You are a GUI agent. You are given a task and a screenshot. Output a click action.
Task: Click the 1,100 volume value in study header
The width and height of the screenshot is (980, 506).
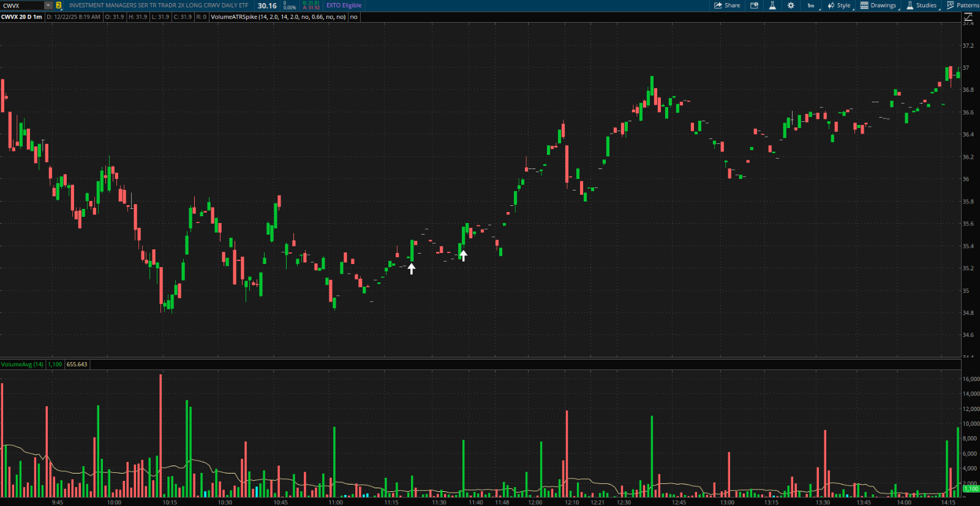click(x=55, y=364)
